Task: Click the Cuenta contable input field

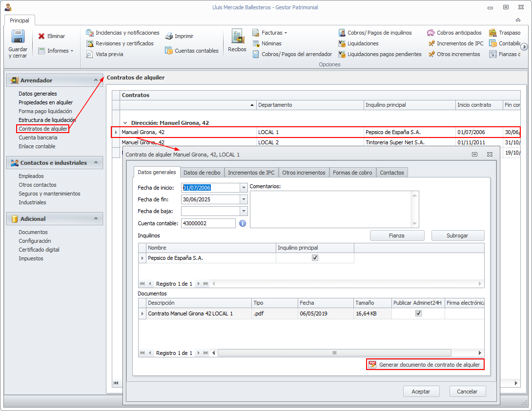Action: point(208,223)
